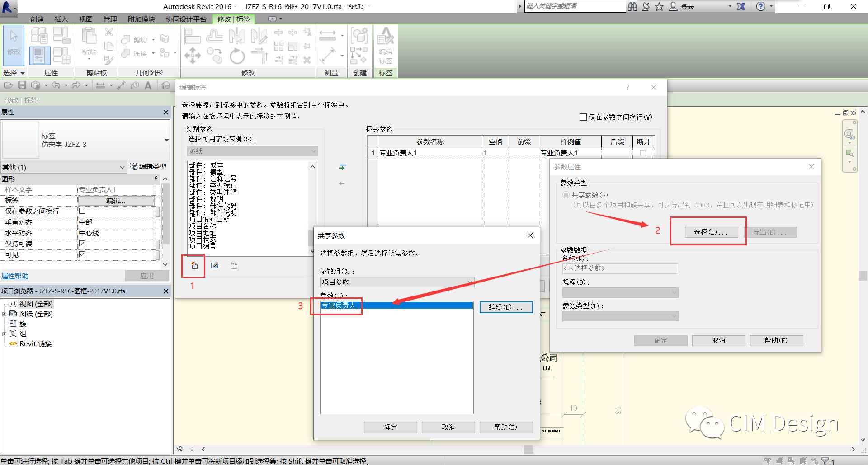The image size is (868, 465).
Task: Click the edit parameter pencil icon in 编辑标签
Action: 215,265
